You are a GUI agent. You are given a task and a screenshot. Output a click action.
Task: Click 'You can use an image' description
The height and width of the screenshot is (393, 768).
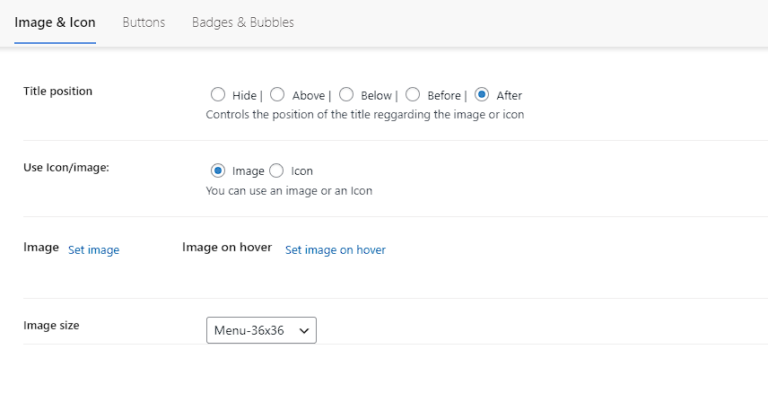289,191
